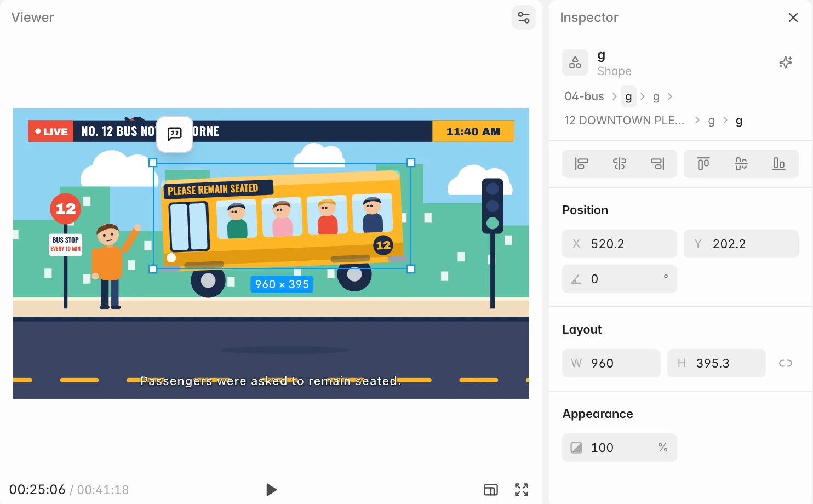Click the top-left selection handle
This screenshot has height=504, width=813.
click(x=153, y=163)
